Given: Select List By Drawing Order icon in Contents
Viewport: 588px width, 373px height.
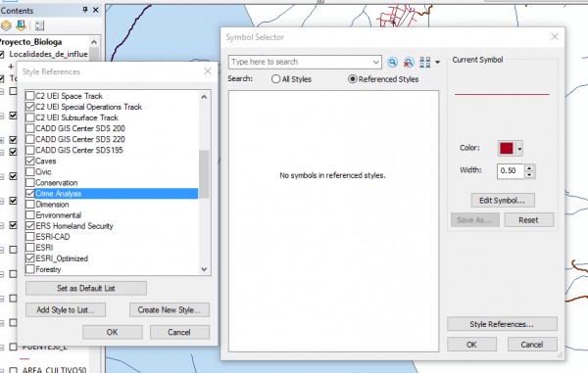Looking at the screenshot, I should click(7, 25).
